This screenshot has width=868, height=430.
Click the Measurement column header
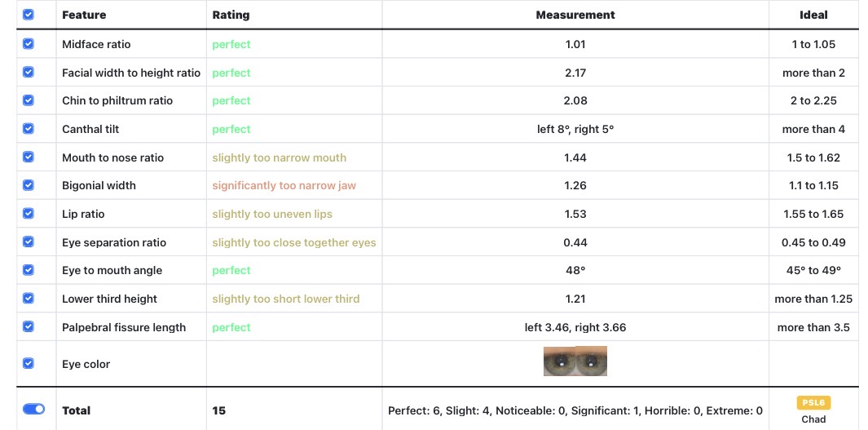575,15
